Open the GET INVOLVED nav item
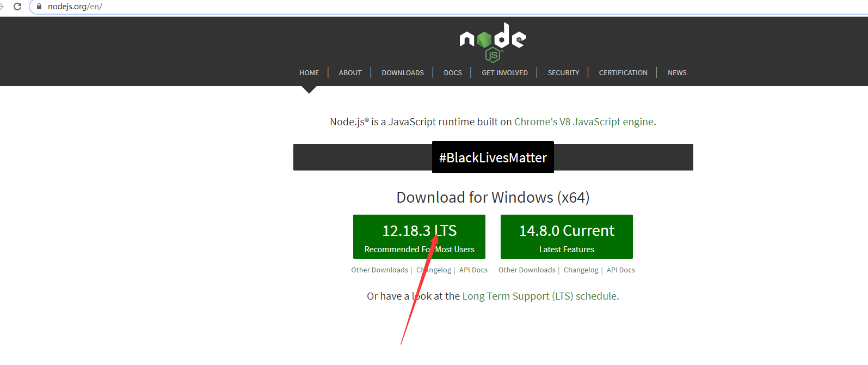This screenshot has height=365, width=868. pyautogui.click(x=504, y=73)
